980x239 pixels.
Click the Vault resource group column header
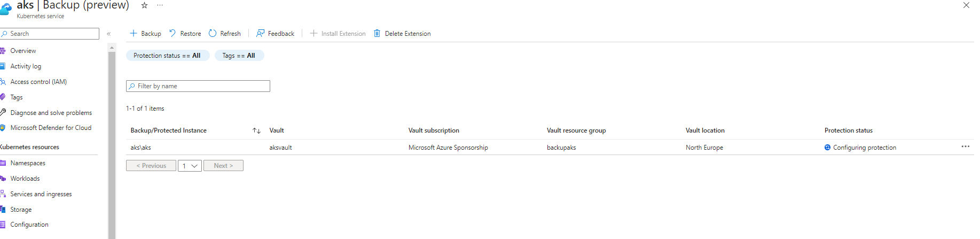576,130
